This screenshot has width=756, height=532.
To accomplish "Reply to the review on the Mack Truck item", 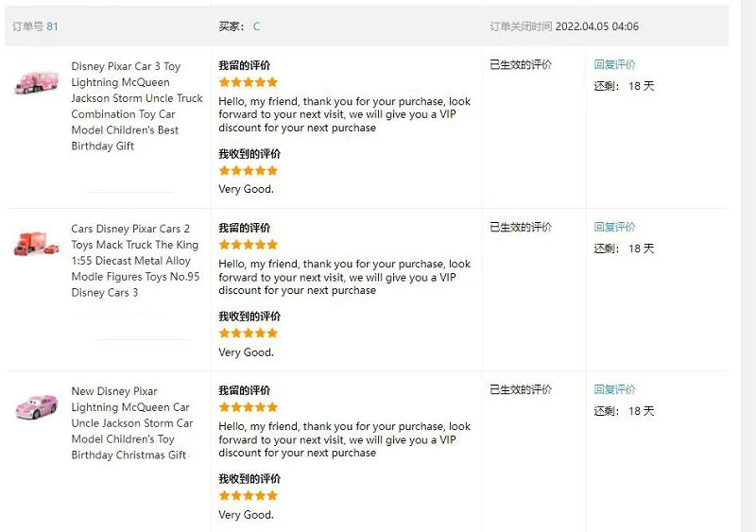I will pyautogui.click(x=614, y=228).
